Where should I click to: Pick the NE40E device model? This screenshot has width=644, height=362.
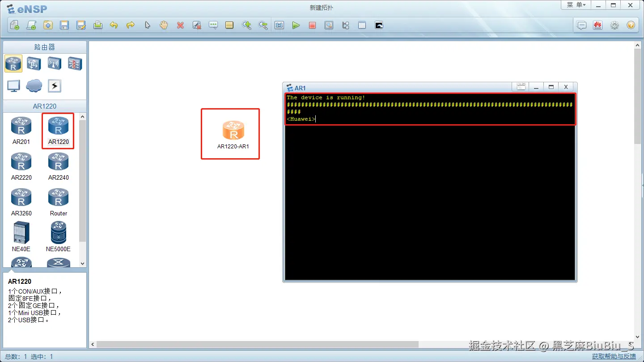pos(21,237)
